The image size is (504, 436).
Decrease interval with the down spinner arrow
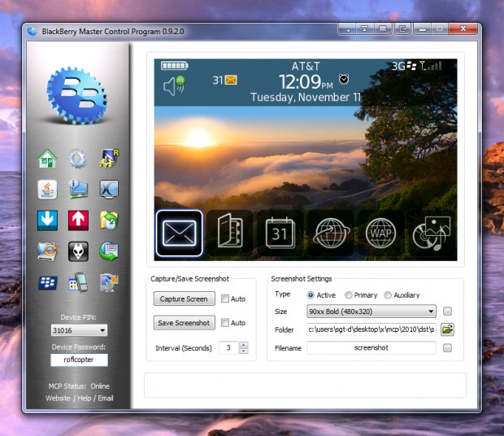click(x=243, y=351)
